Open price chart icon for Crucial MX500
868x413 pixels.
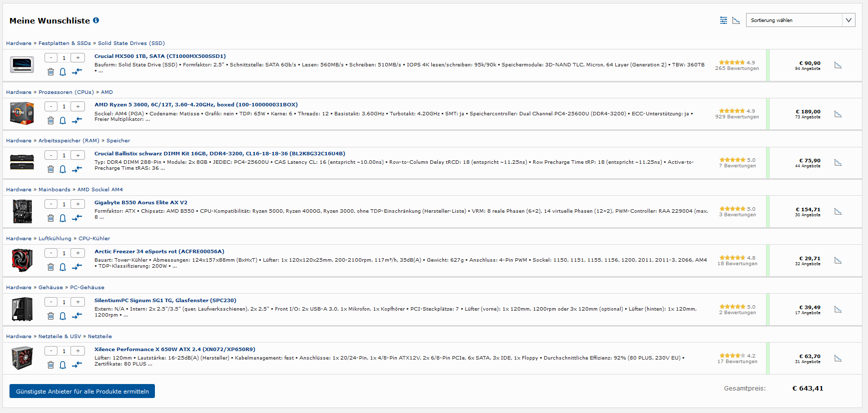838,65
